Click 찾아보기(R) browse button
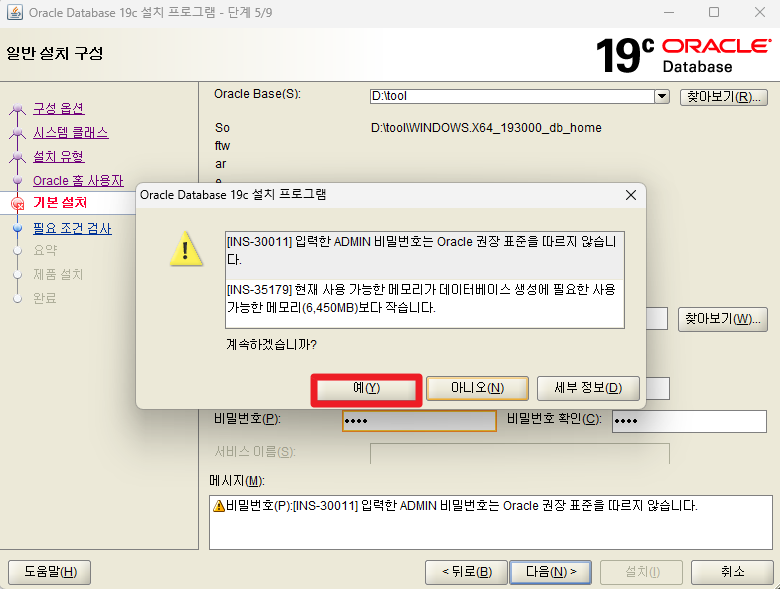The image size is (780, 589). [723, 97]
